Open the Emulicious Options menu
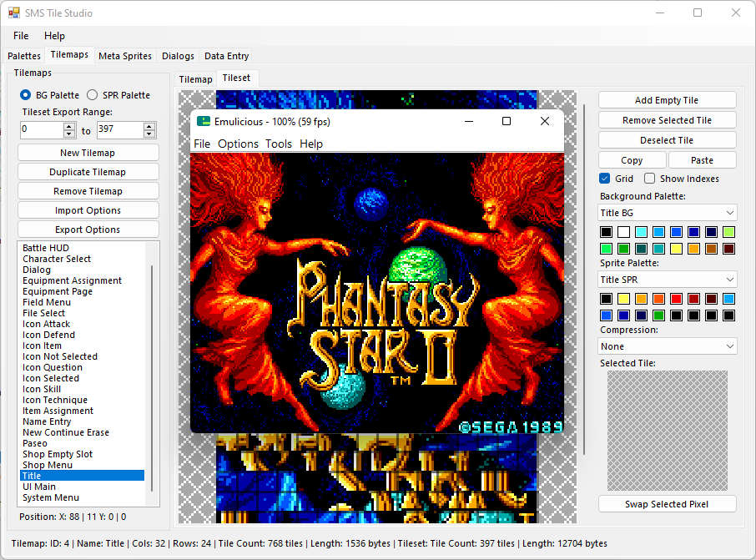756x560 pixels. [x=238, y=144]
